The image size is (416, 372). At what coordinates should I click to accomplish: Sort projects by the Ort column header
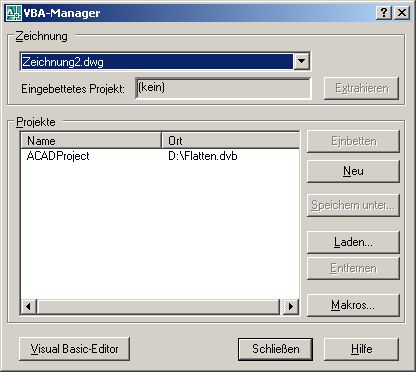pos(230,140)
